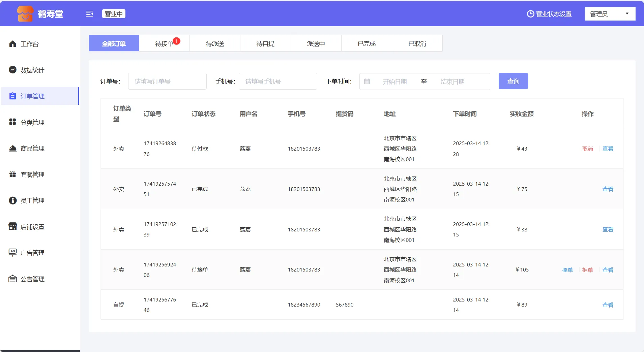Click 接单 for the ¥105 order
Viewport: 644px width, 352px height.
(567, 270)
